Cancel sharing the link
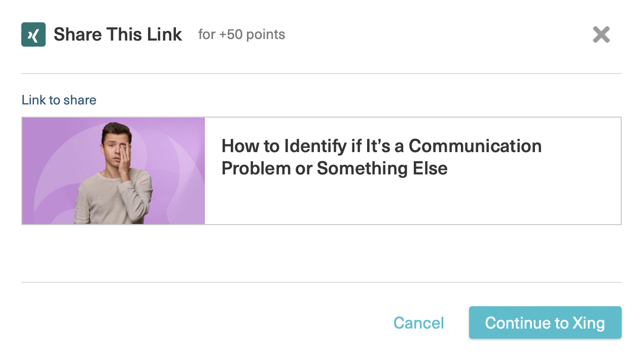The height and width of the screenshot is (361, 644). point(419,323)
